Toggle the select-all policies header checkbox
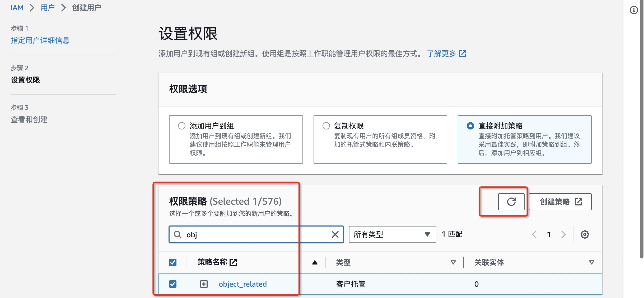 pyautogui.click(x=173, y=262)
